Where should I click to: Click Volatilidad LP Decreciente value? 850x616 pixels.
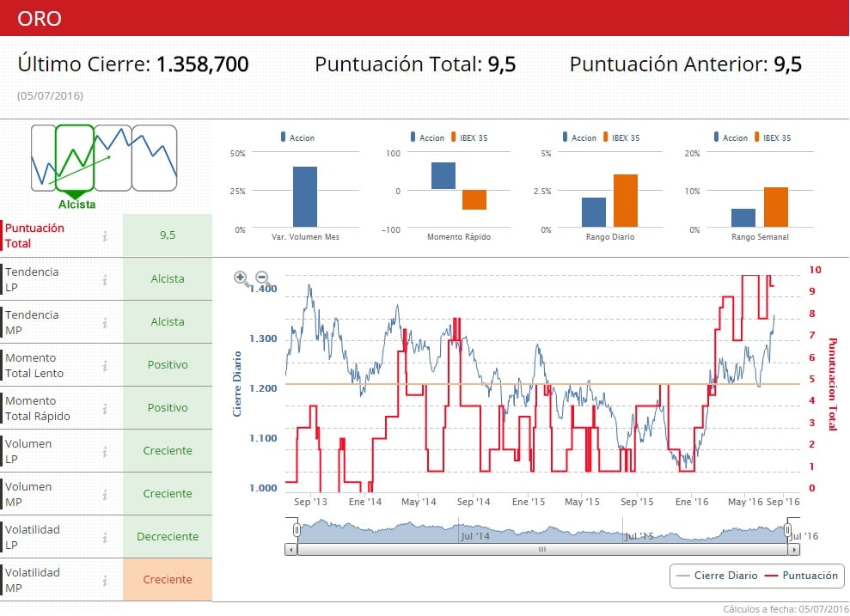pos(168,536)
